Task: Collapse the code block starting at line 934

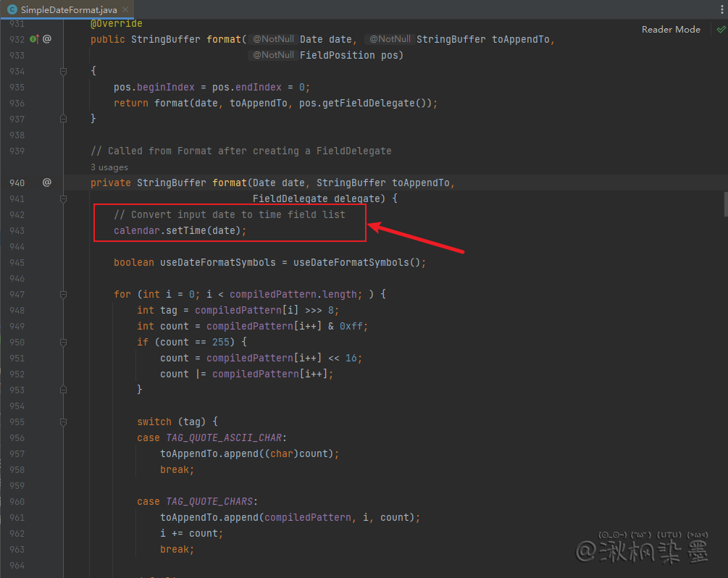Action: 64,71
